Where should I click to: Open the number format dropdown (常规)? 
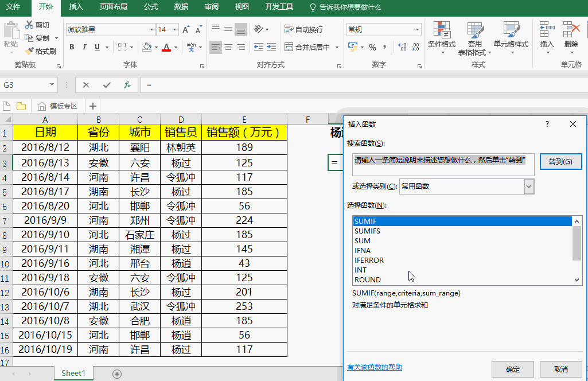[x=417, y=30]
